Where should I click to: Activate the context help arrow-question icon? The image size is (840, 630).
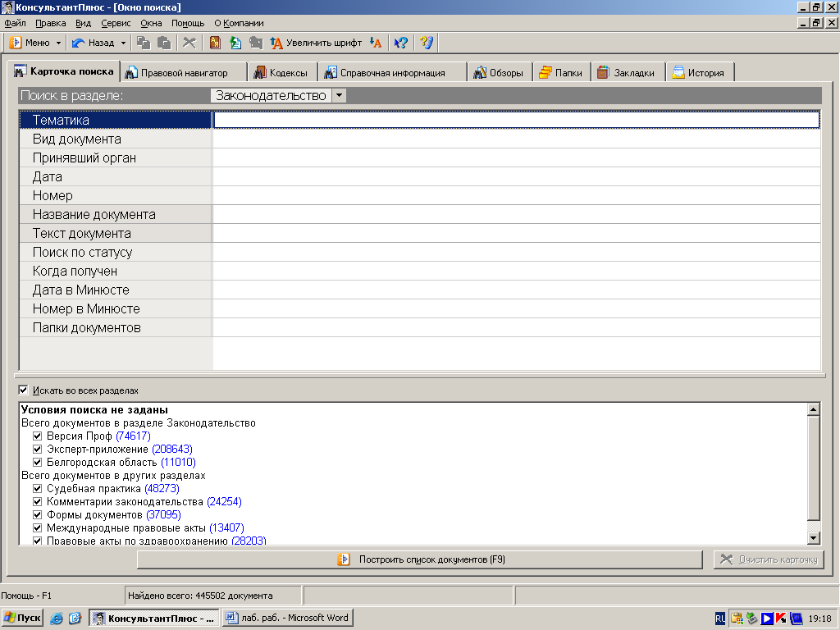(400, 43)
